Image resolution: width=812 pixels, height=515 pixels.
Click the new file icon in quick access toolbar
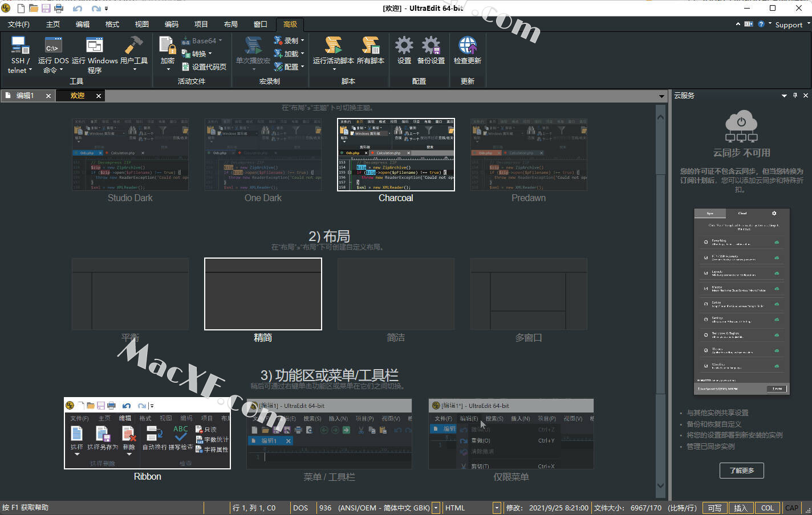[21, 9]
